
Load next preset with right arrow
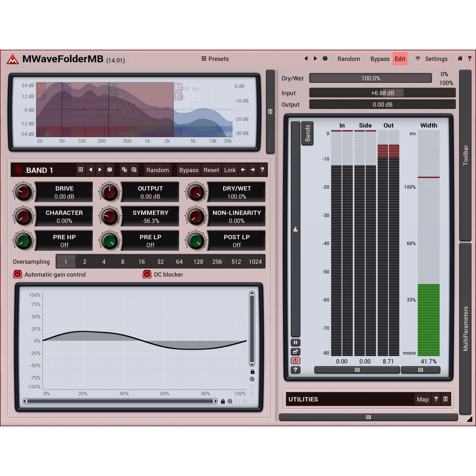pos(315,58)
